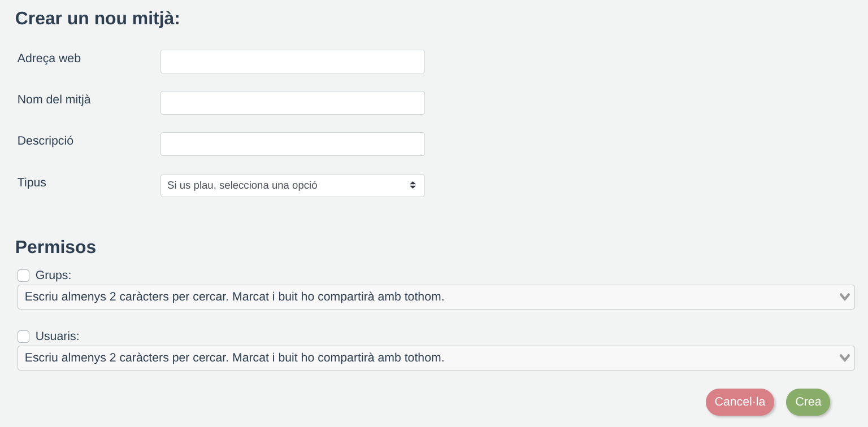
Task: Click the Adreça web input field
Action: point(292,62)
